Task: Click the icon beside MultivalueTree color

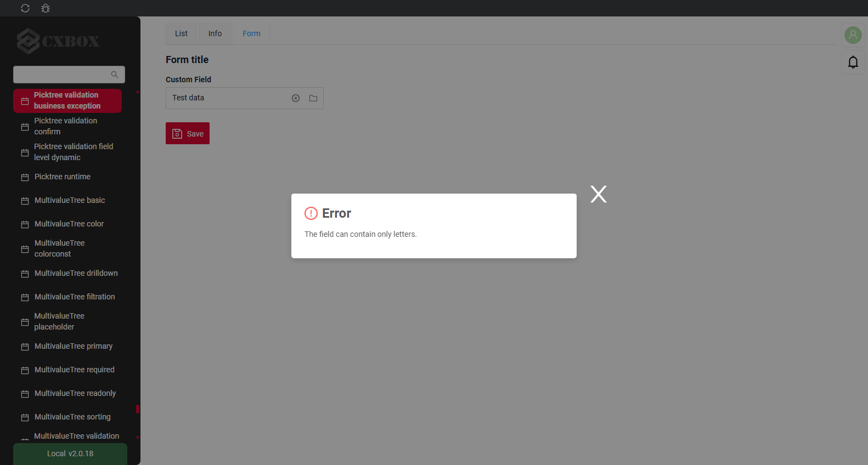Action: point(25,224)
